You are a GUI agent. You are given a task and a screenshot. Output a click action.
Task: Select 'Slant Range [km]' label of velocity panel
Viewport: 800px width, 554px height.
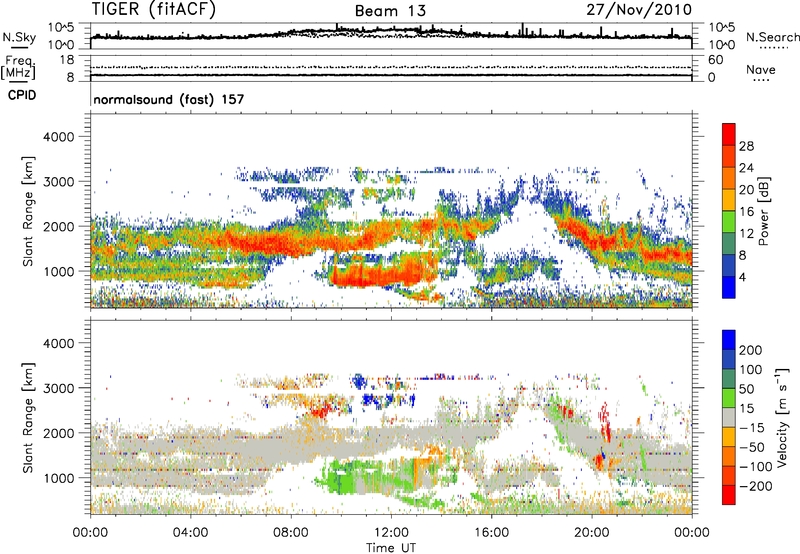tap(28, 418)
